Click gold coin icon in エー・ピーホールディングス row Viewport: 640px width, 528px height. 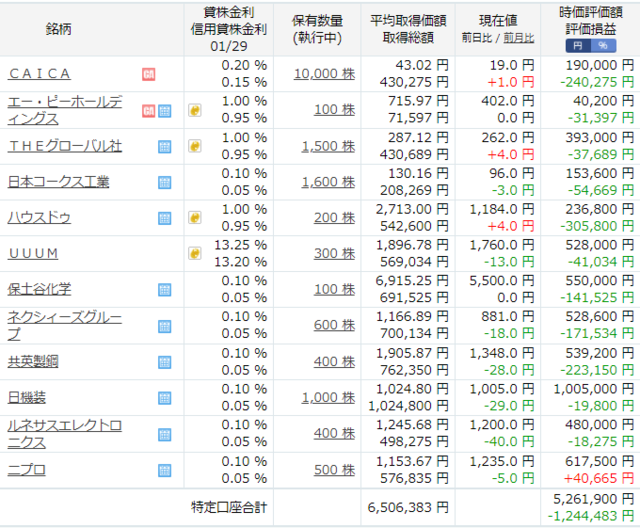click(195, 110)
